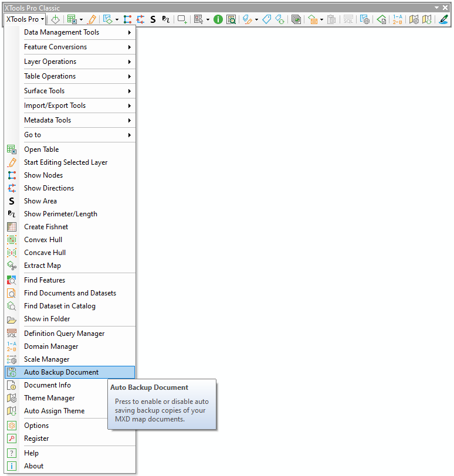Select Concave Hull menu entry

point(70,253)
